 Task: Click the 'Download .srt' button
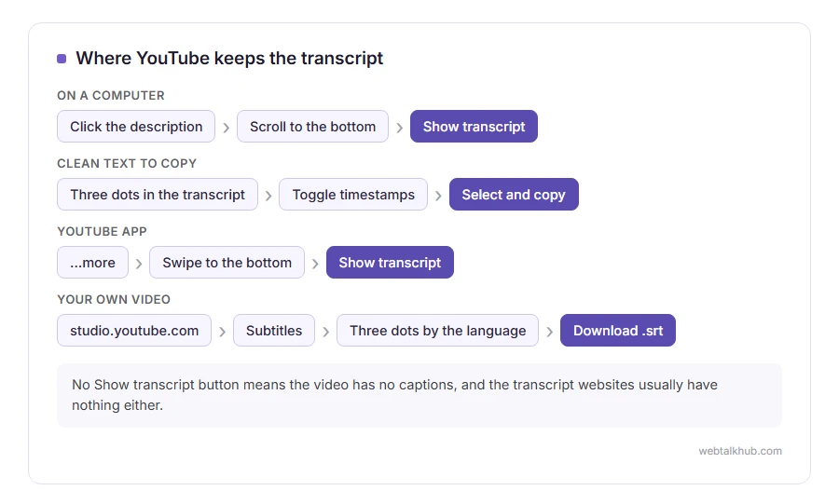(618, 331)
